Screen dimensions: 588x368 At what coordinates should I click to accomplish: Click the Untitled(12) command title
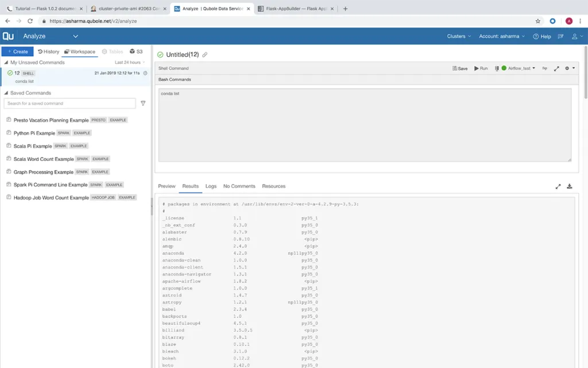182,55
